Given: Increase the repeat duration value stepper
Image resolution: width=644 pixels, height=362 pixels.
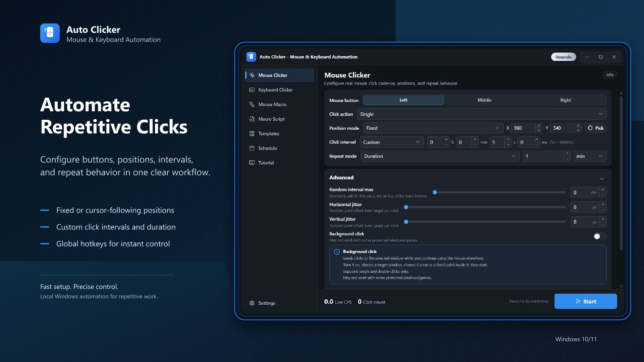Looking at the screenshot, I should pyautogui.click(x=567, y=154).
